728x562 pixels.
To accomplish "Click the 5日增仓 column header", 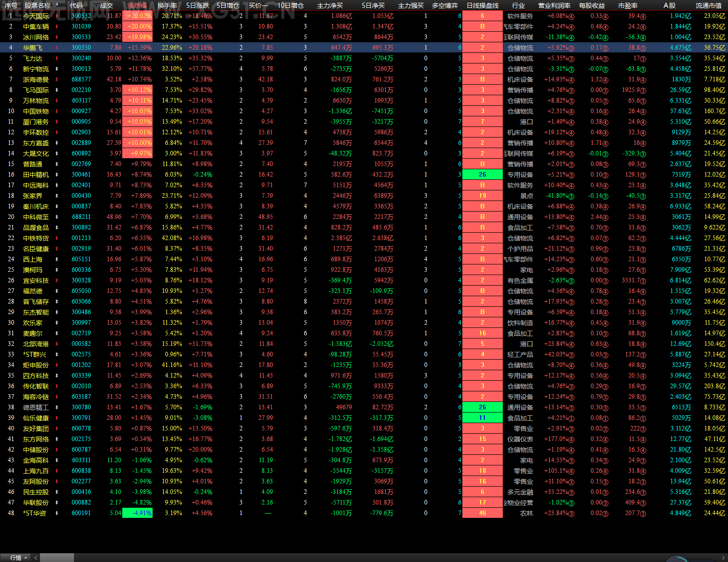I will [228, 6].
